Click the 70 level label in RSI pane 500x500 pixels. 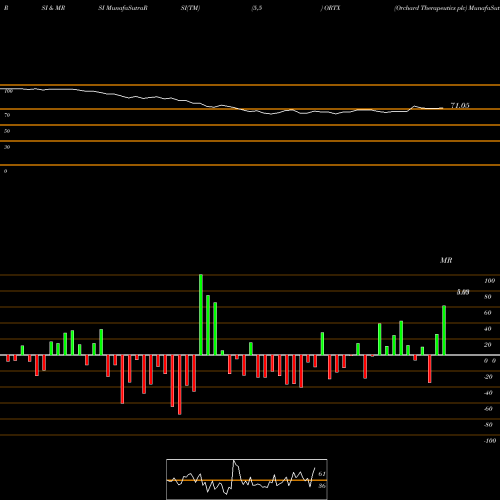click(7, 115)
